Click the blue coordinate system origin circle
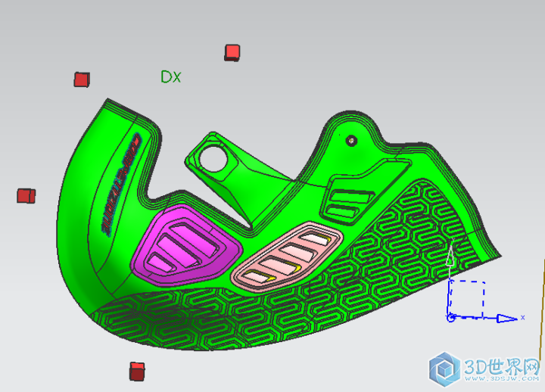This screenshot has width=545, height=392. (451, 318)
